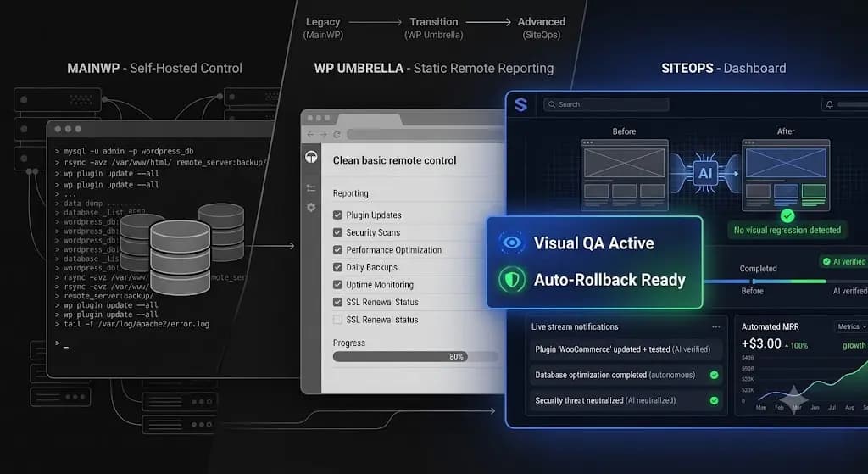Select the list sliders icon in the sidebar
Image resolution: width=868 pixels, height=474 pixels.
[311, 188]
